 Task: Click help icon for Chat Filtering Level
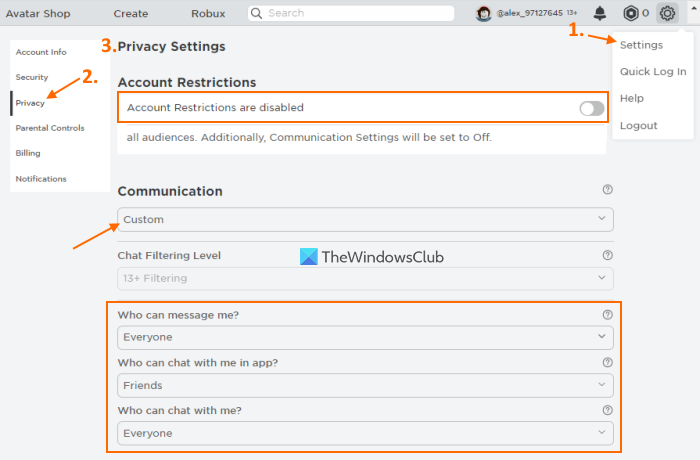(x=607, y=256)
